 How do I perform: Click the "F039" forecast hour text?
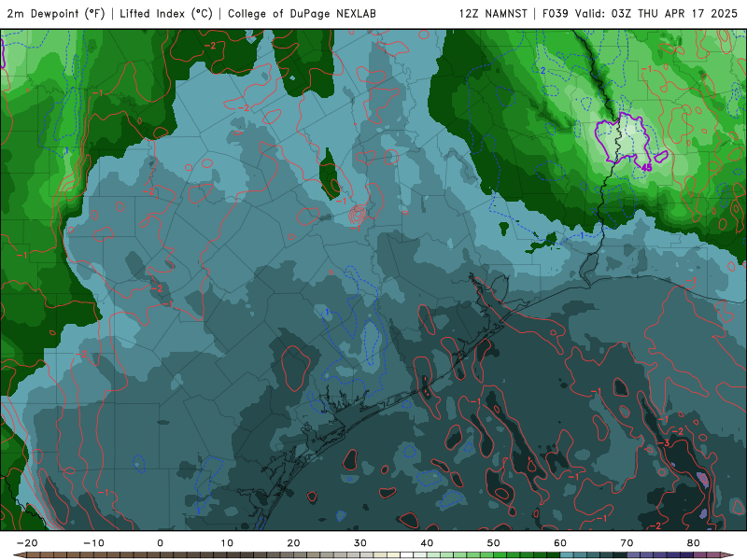coord(555,13)
